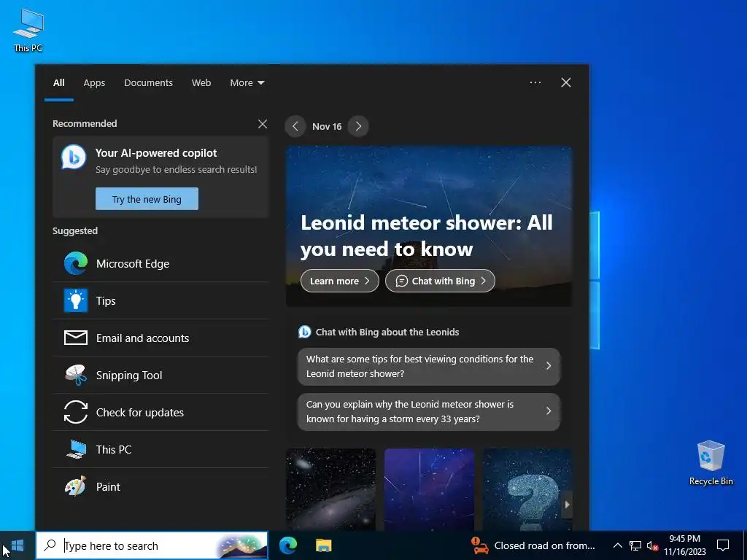747x560 pixels.
Task: Open the traffic news widget icon
Action: (480, 545)
